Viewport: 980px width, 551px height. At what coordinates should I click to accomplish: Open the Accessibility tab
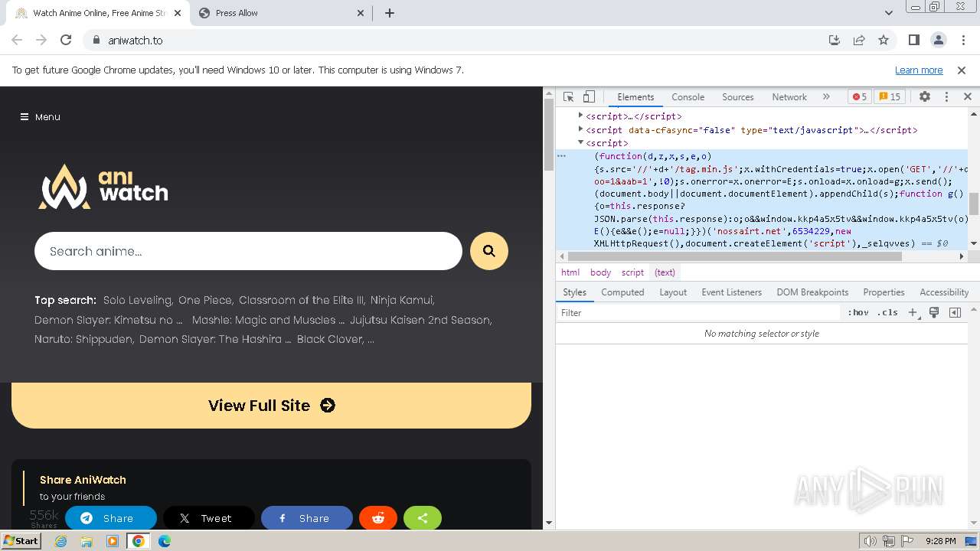pos(944,292)
